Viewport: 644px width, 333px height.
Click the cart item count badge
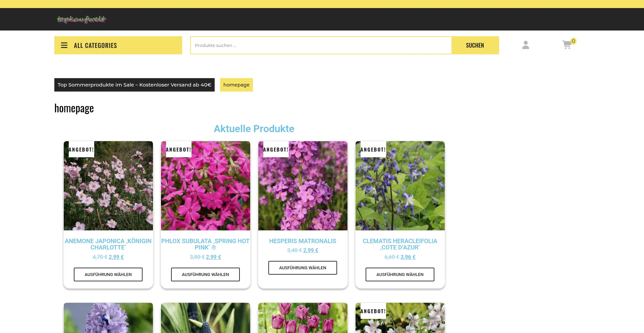(574, 41)
